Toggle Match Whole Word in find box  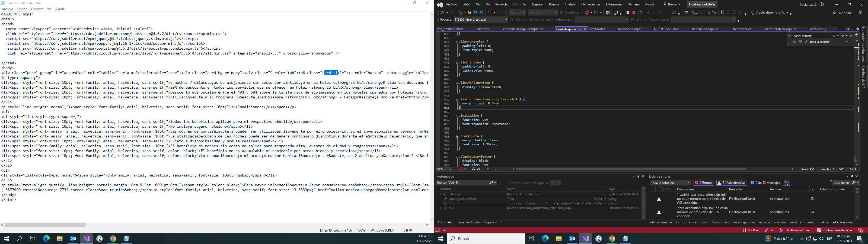click(800, 42)
